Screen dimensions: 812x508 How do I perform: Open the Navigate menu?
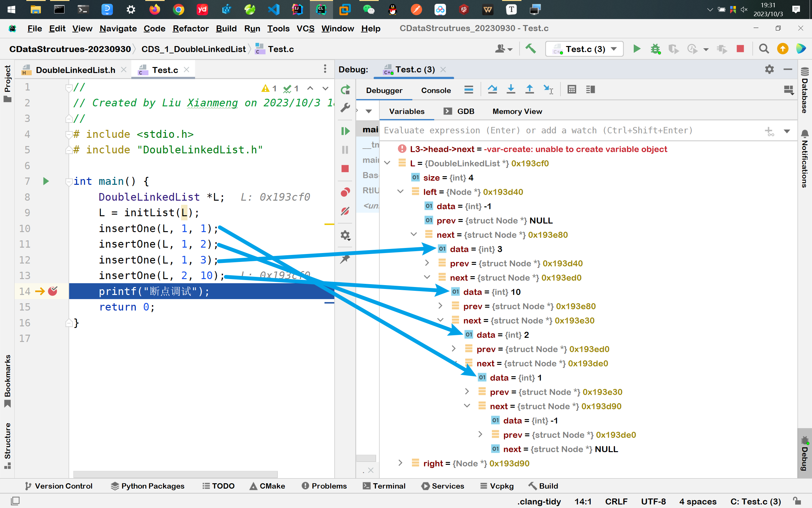pyautogui.click(x=118, y=29)
